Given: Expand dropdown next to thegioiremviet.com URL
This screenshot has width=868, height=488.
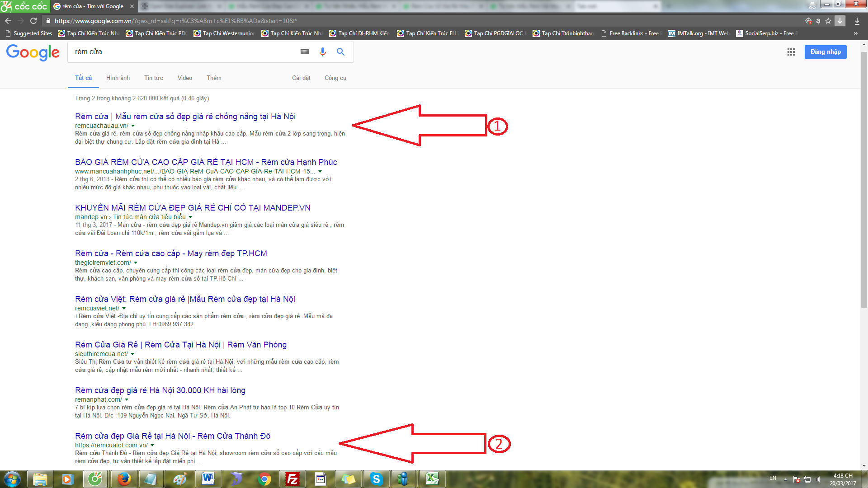Looking at the screenshot, I should [x=136, y=263].
